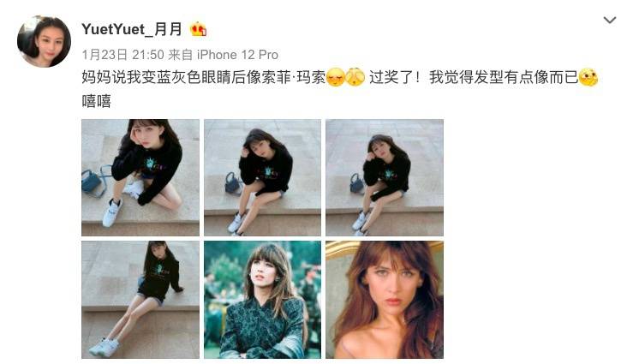
Task: Click the face-covering emoji before 过奖了
Action: click(x=355, y=77)
